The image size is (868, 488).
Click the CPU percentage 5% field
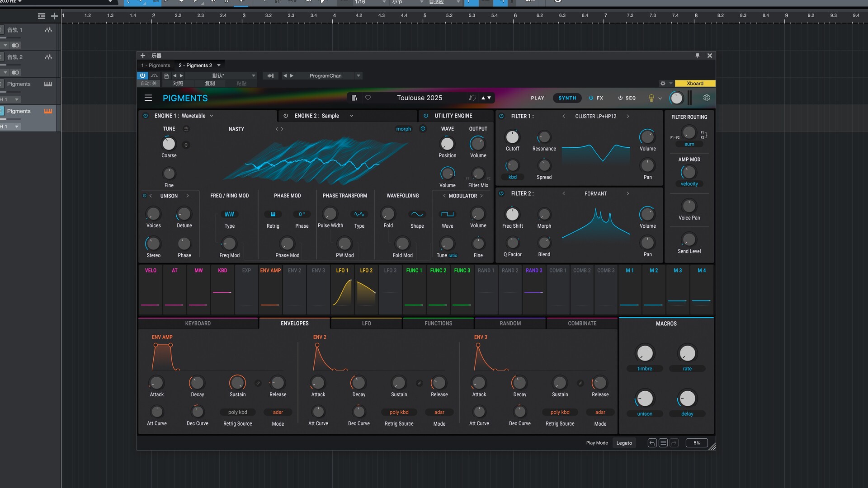click(697, 443)
